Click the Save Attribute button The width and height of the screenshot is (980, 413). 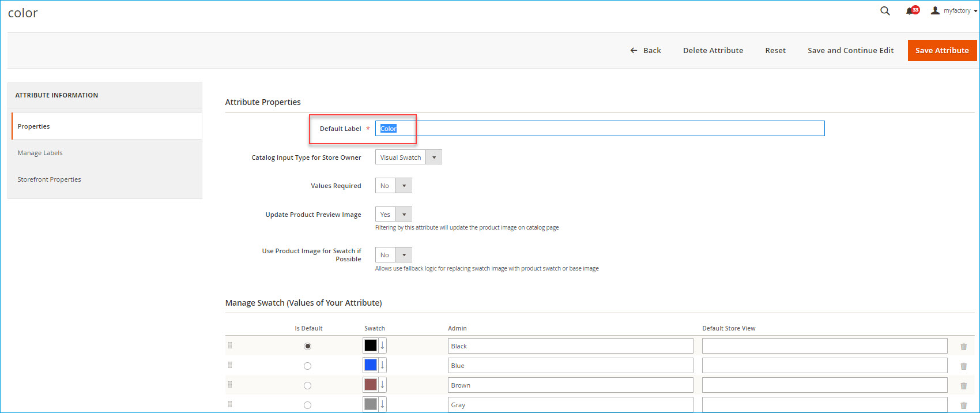942,50
